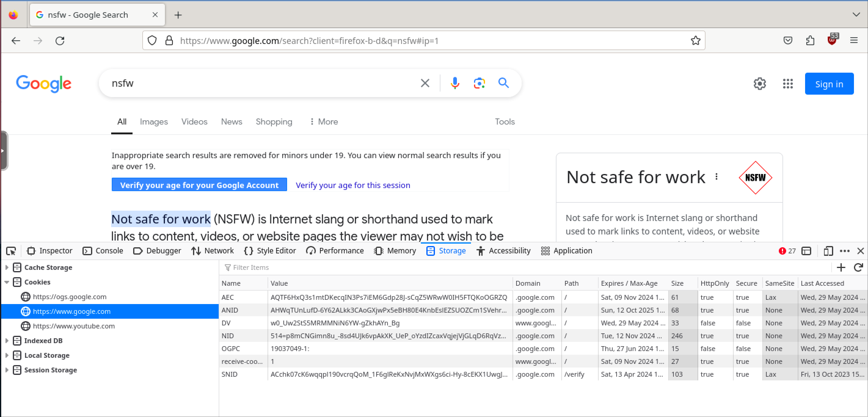This screenshot has height=417, width=868.
Task: Toggle responsive design mode icon
Action: (828, 251)
